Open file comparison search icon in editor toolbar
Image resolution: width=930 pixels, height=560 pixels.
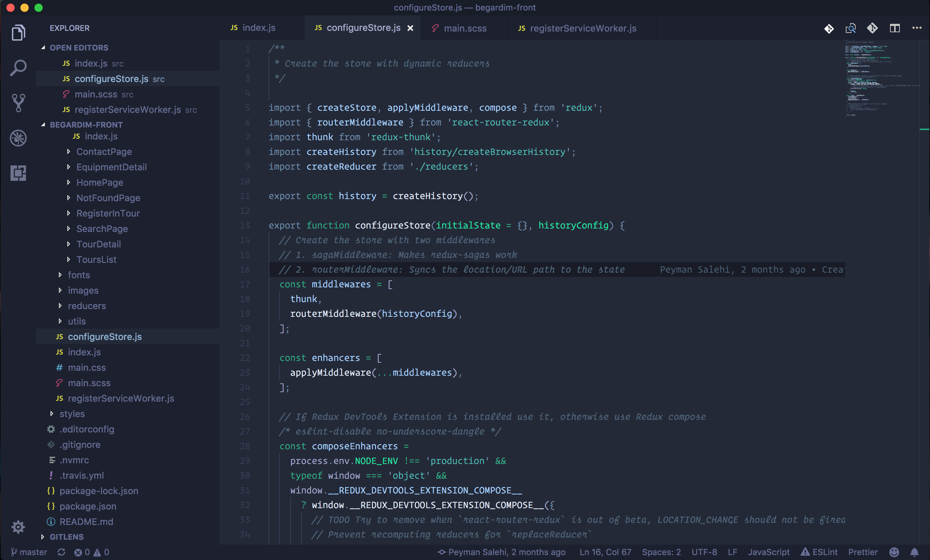pos(851,28)
